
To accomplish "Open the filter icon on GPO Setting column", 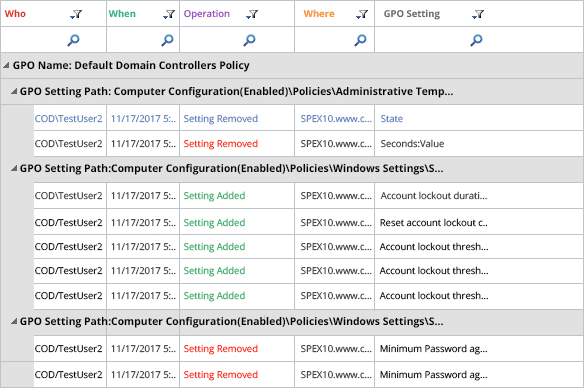I will [x=478, y=14].
